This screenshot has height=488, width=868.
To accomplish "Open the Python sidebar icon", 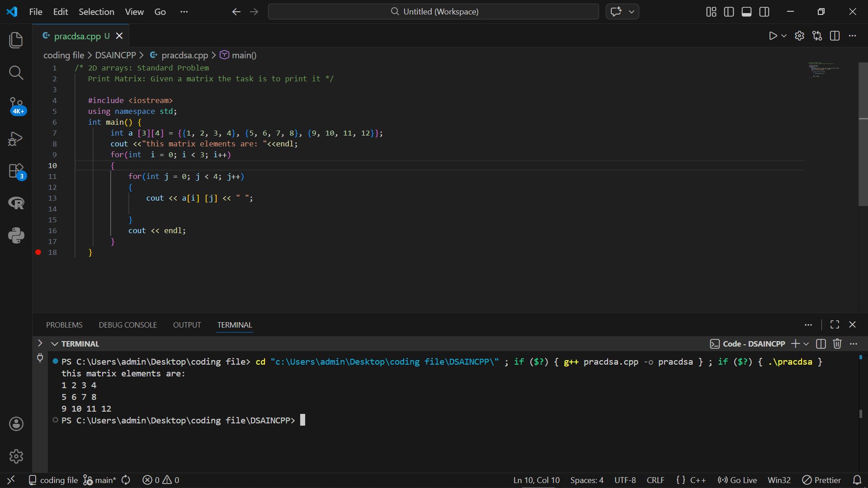I will (x=16, y=235).
